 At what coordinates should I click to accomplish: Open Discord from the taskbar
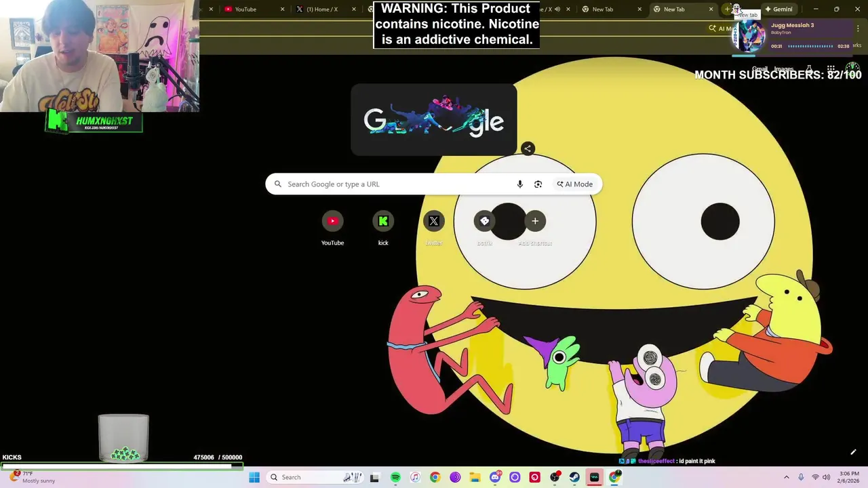pos(495,477)
